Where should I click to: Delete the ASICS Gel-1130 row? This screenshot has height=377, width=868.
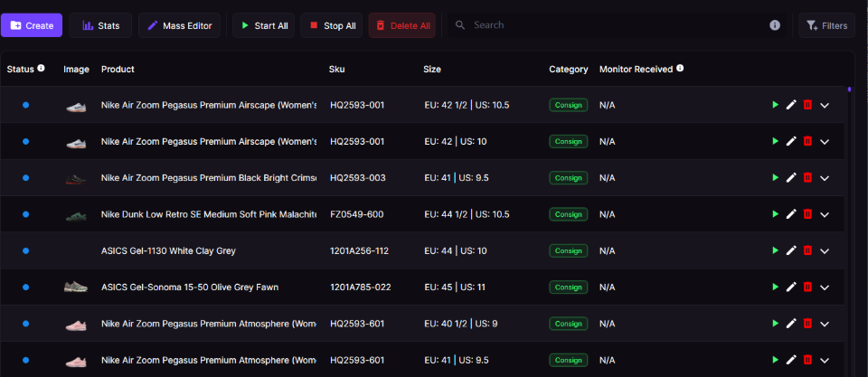click(x=807, y=250)
